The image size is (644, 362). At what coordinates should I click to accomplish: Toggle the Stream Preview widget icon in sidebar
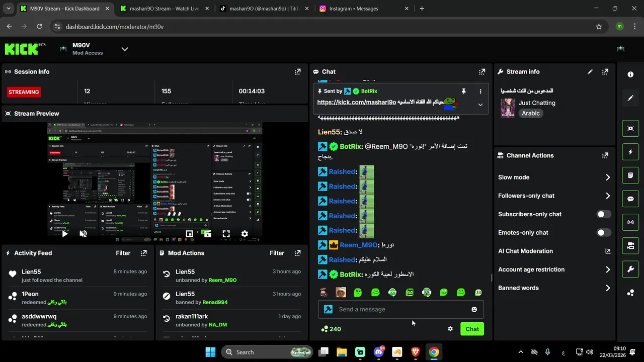pos(630,128)
